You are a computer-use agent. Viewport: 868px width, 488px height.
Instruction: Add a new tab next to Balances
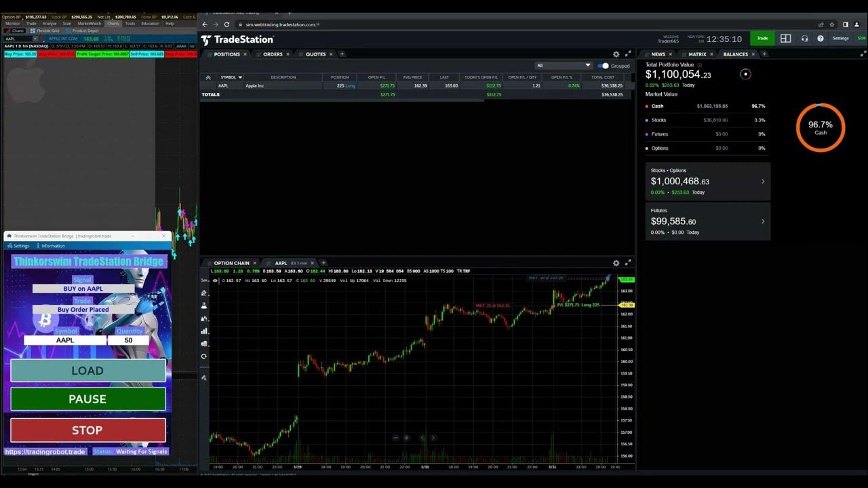pos(764,54)
